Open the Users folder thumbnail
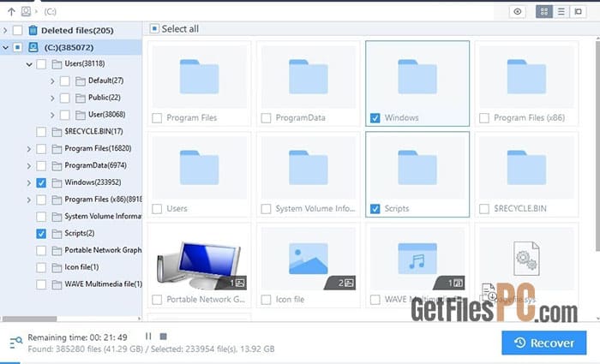 pos(200,168)
